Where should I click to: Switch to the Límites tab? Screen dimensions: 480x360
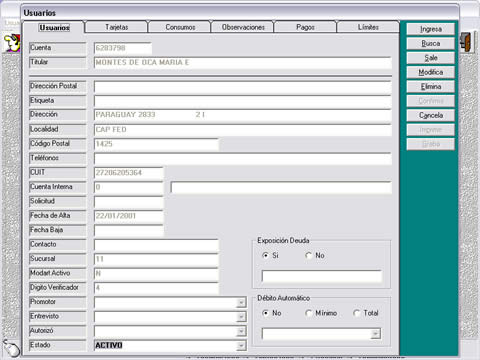[x=368, y=27]
